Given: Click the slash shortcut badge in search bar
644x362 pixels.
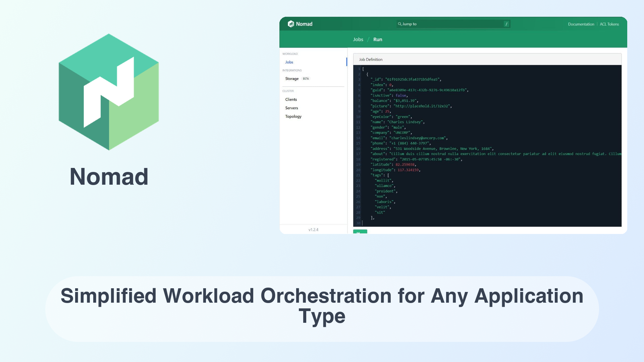Looking at the screenshot, I should 506,24.
